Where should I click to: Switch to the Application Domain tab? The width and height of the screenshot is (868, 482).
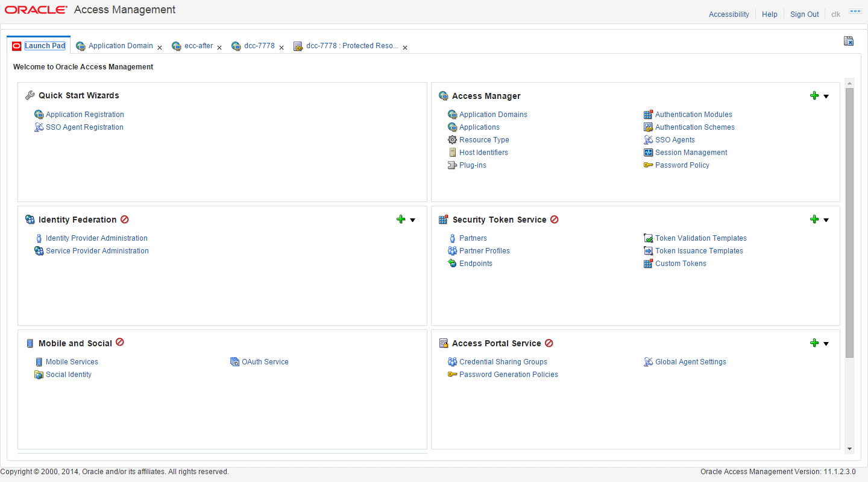pyautogui.click(x=121, y=46)
